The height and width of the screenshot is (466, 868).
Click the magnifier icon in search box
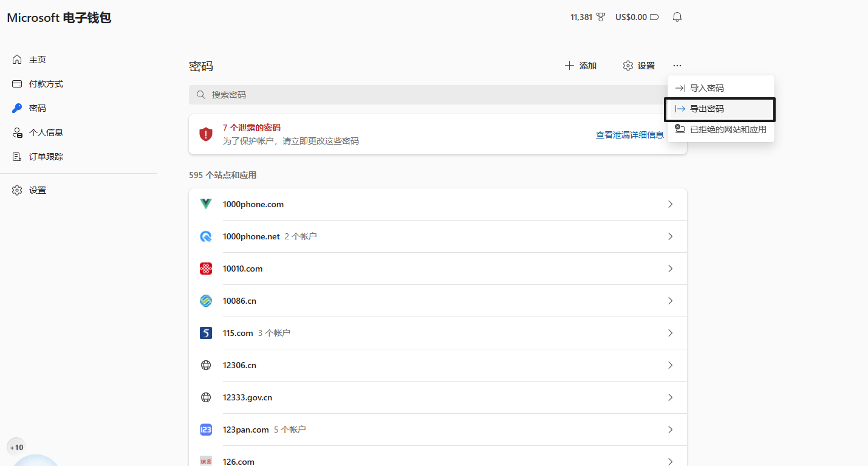201,95
